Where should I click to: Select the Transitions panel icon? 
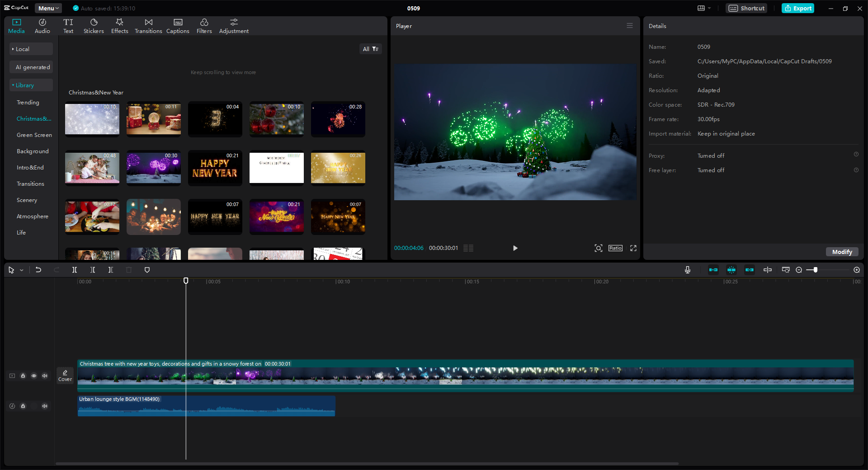tap(148, 25)
